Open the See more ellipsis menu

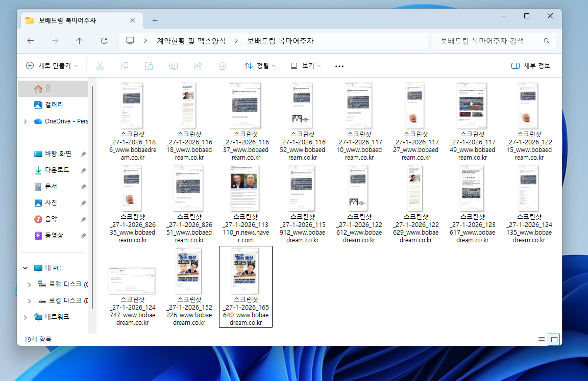(x=339, y=66)
